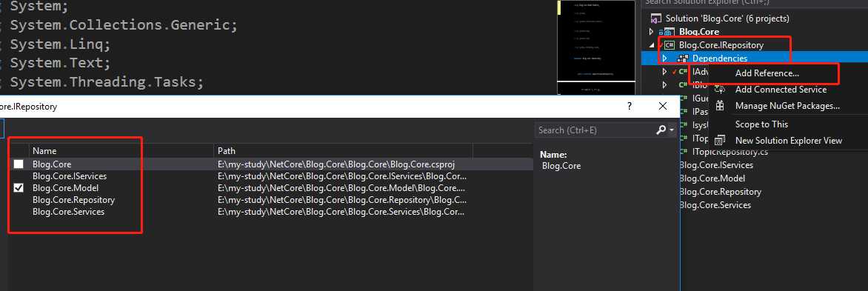This screenshot has height=291, width=868.
Task: Select ITopicRepository.cs in Solution Explorer
Action: (730, 152)
